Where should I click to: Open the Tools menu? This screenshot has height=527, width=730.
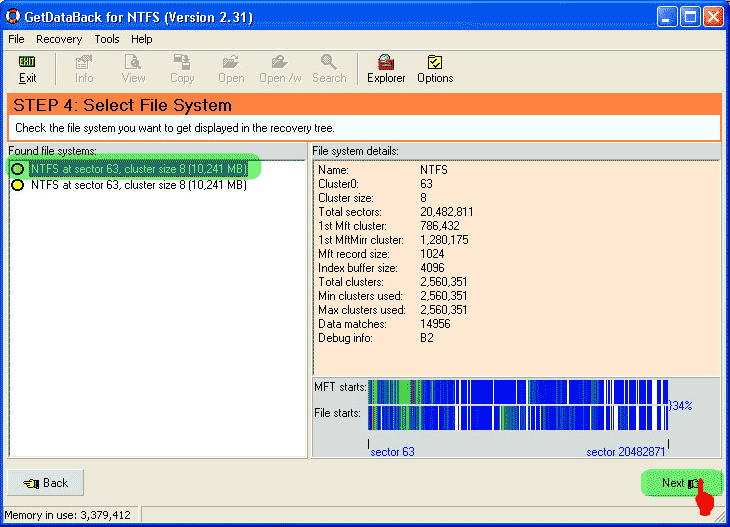pyautogui.click(x=107, y=39)
